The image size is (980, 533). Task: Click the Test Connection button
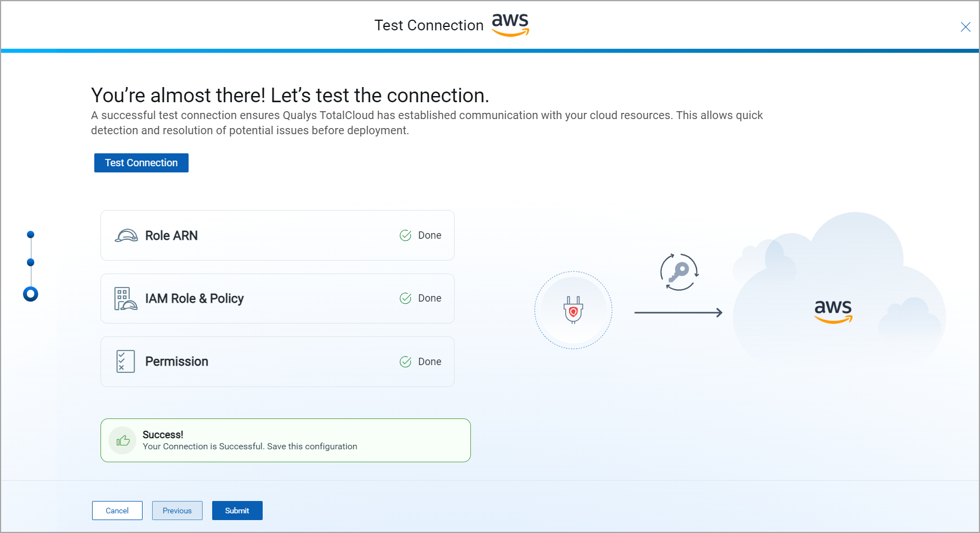(141, 163)
